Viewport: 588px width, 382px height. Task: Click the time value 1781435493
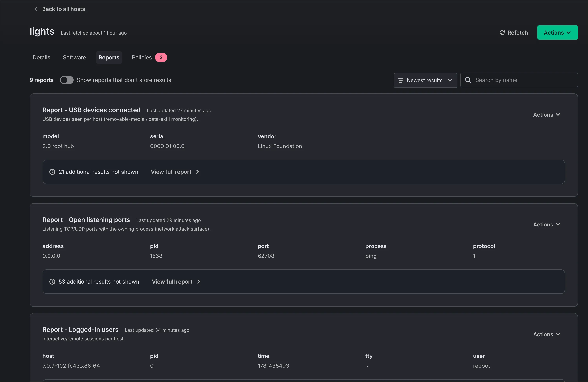[x=273, y=366]
